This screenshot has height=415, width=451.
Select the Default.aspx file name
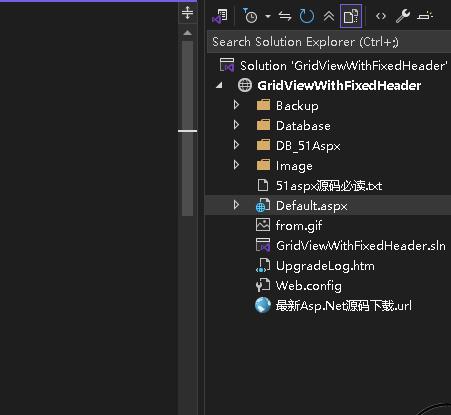(312, 206)
